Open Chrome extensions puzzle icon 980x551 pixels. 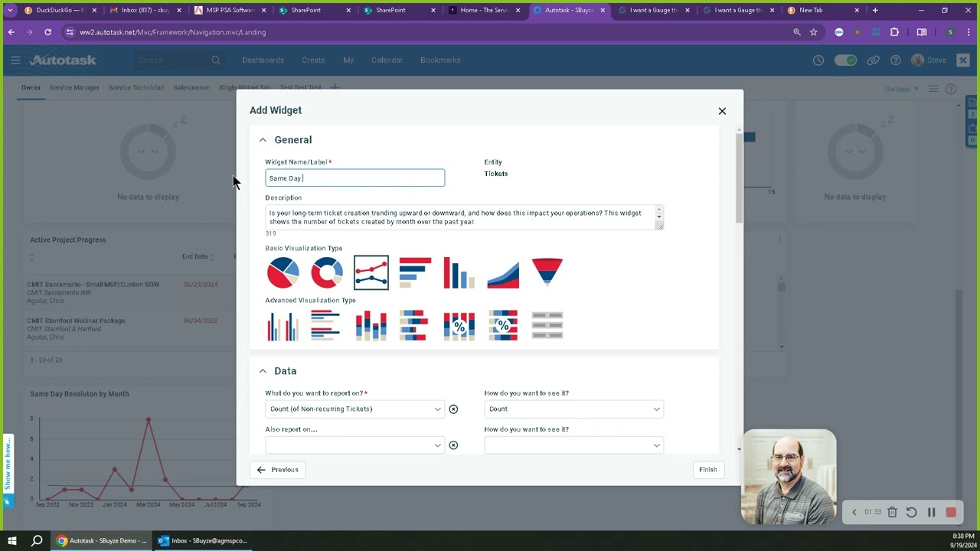[x=894, y=32]
